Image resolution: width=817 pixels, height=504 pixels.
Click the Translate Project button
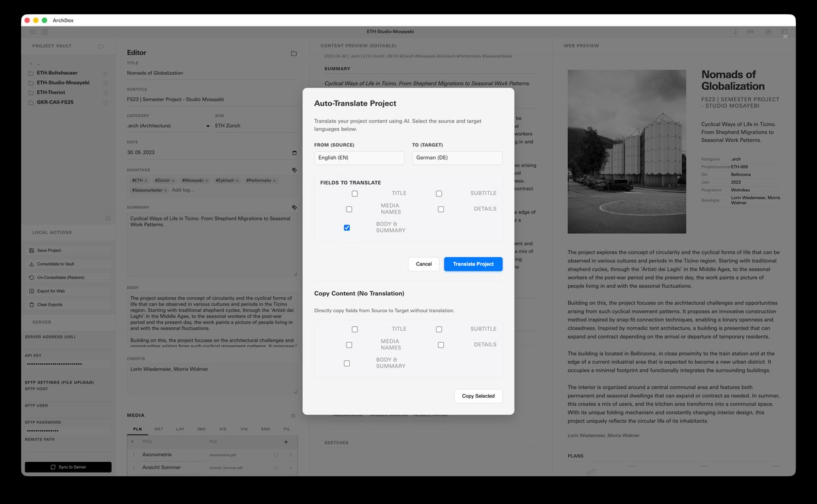click(x=472, y=264)
